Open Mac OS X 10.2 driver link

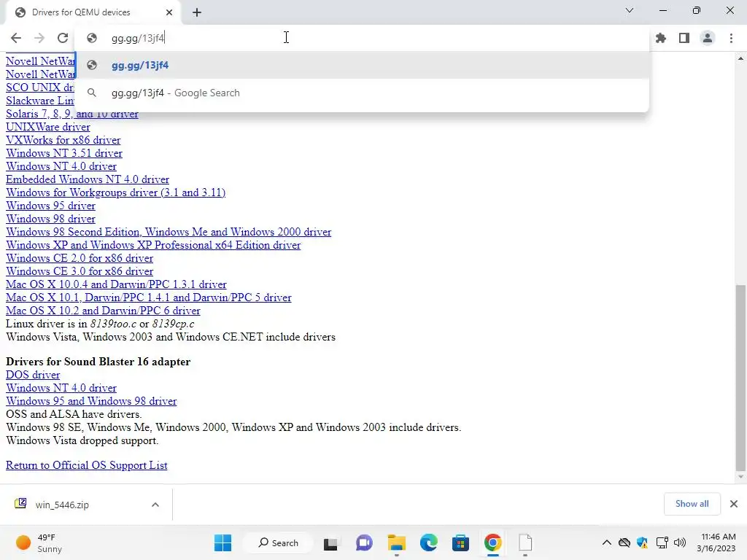103,311
